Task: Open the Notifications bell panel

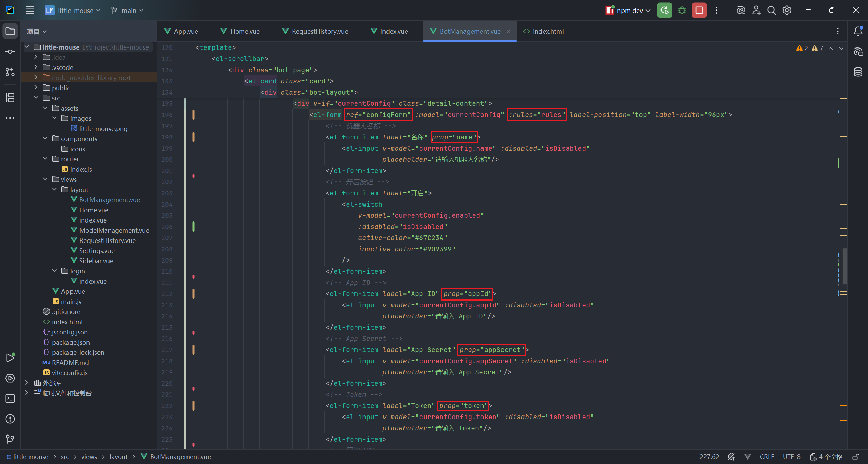Action: tap(858, 31)
